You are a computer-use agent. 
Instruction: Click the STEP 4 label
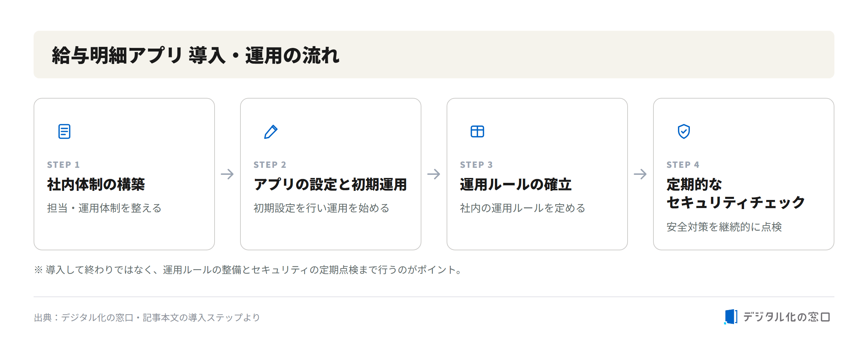[x=683, y=165]
